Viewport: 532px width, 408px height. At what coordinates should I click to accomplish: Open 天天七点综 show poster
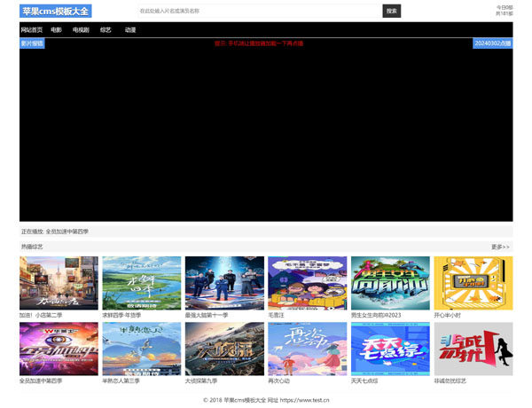pos(390,349)
